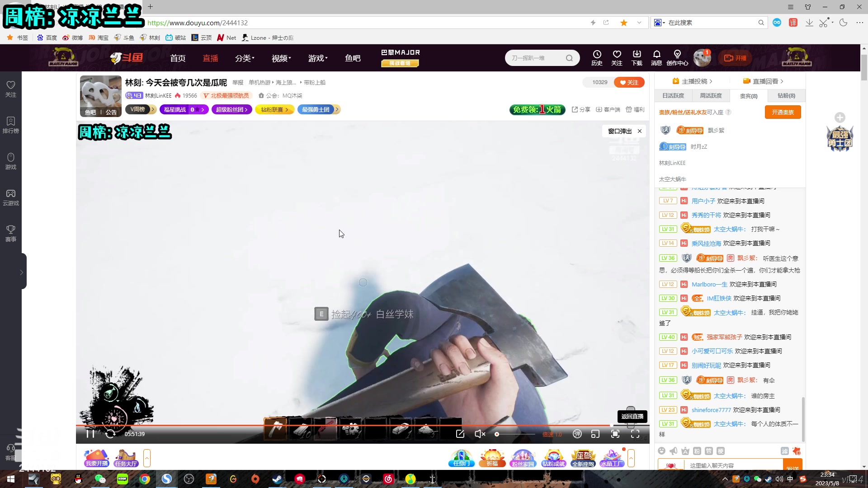
Task: Unmute the player speaker icon
Action: pos(480,434)
